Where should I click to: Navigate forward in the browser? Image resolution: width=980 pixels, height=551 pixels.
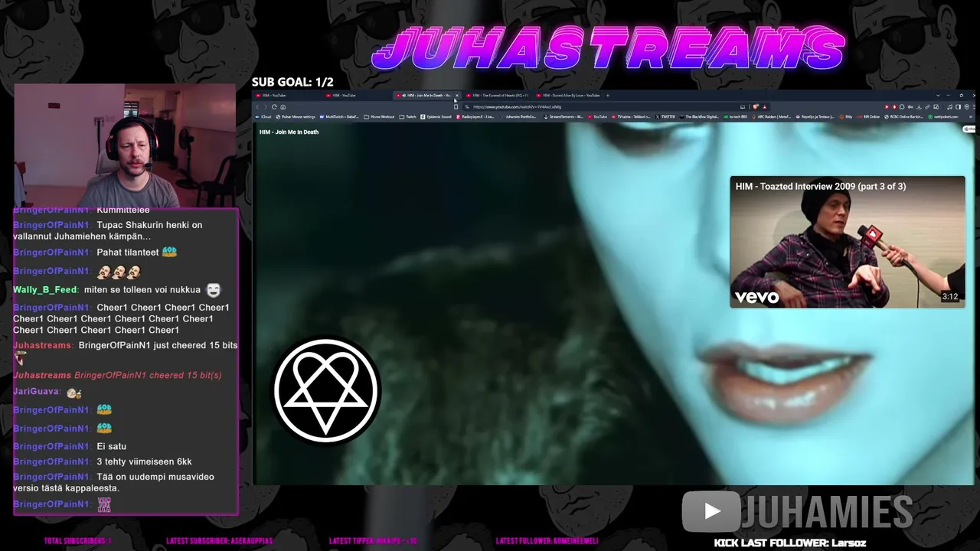tap(266, 107)
